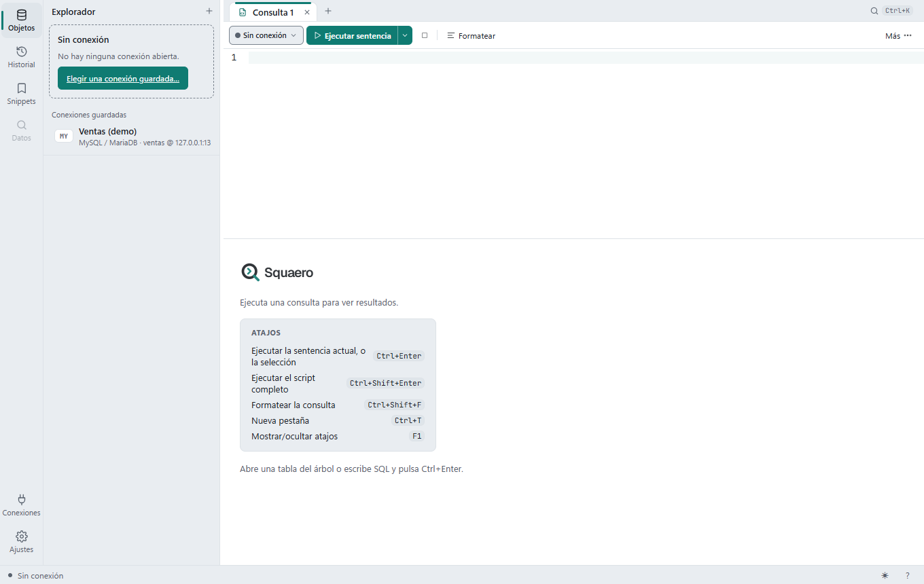Click the 'Formatear la consulta' shortcut text
Viewport: 924px width, 584px height.
pyautogui.click(x=294, y=405)
